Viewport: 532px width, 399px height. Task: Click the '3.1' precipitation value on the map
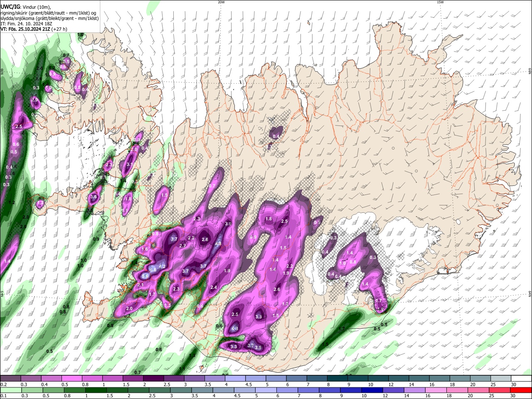click(130, 165)
